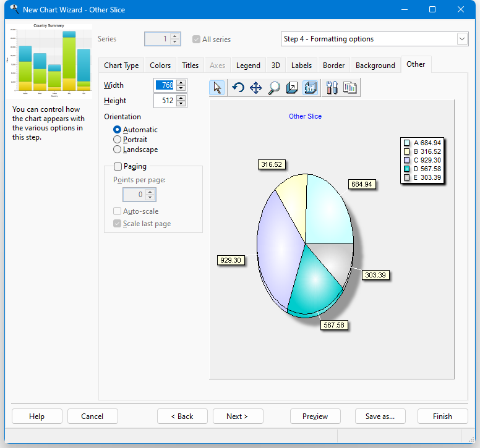The height and width of the screenshot is (448, 480).
Task: Toggle the Scale last page checkbox
Action: click(x=117, y=224)
